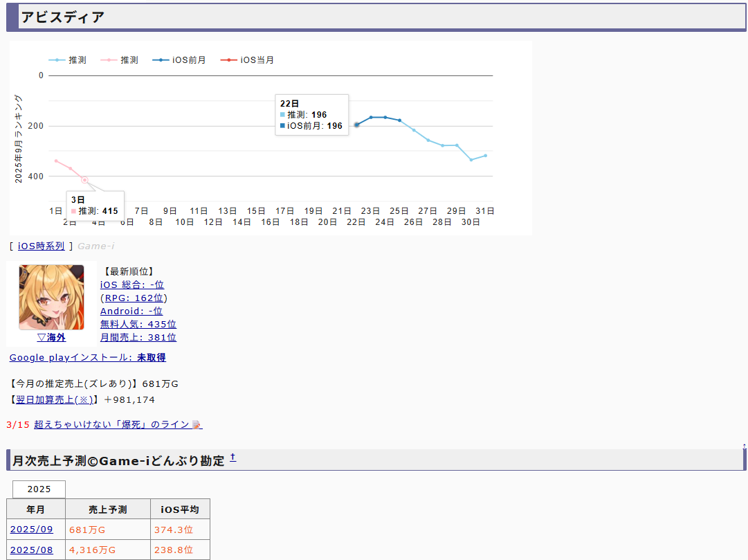The width and height of the screenshot is (748, 560).
Task: Toggle light blue 推測 legend series
Action: click(67, 60)
